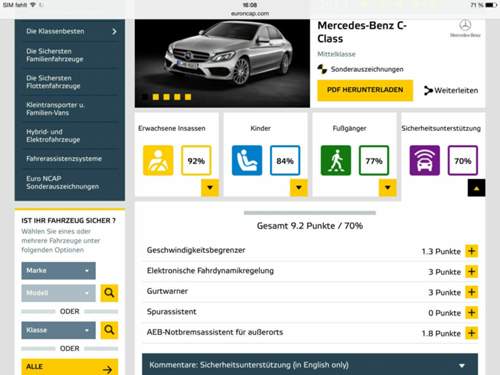Click the 92% adult score box
The width and height of the screenshot is (500, 375).
pos(196,160)
